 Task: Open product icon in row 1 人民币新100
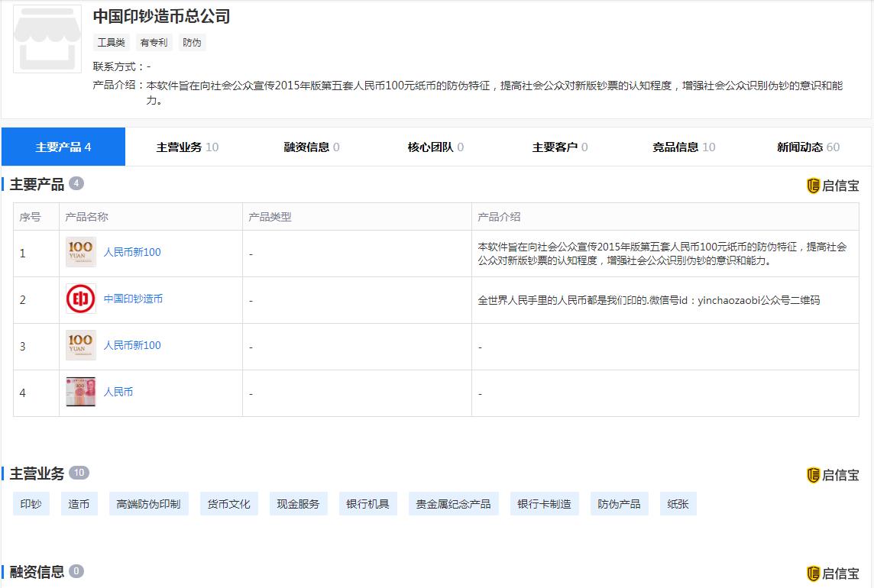81,252
